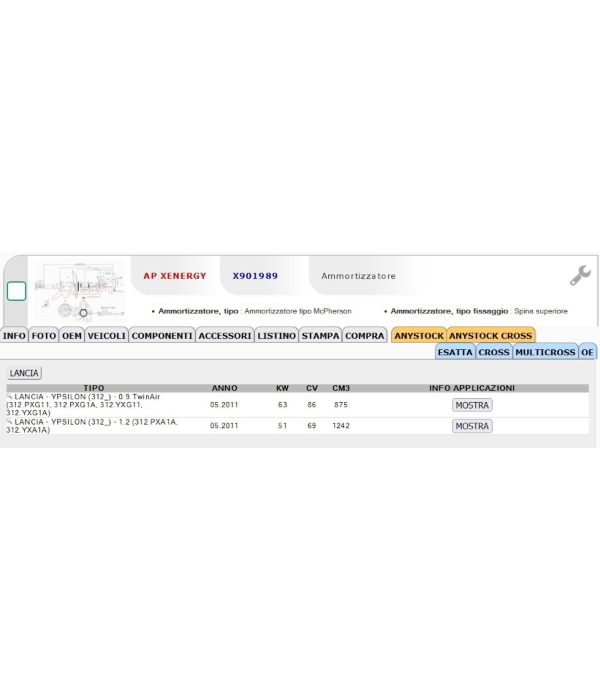
Task: Click the 875 displacement value
Action: click(x=341, y=405)
